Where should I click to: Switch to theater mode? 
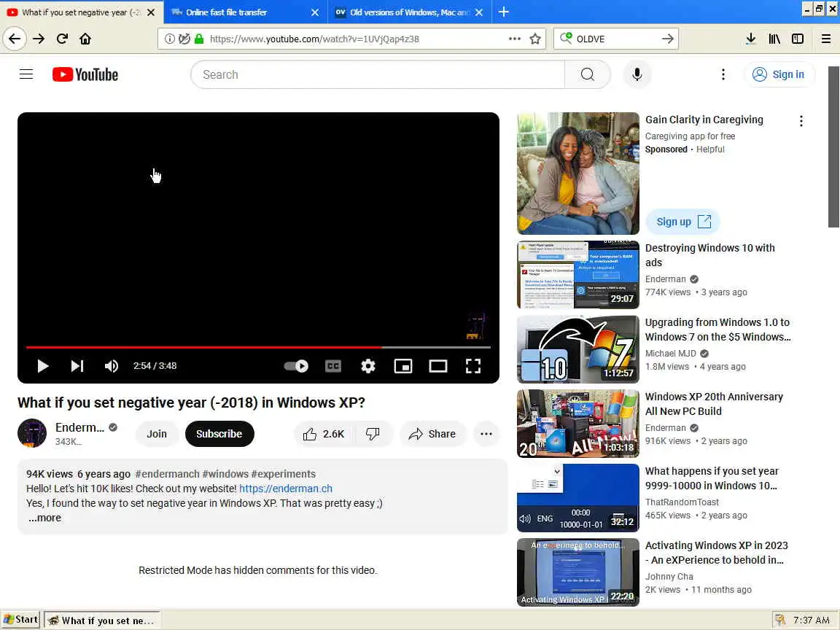[438, 366]
